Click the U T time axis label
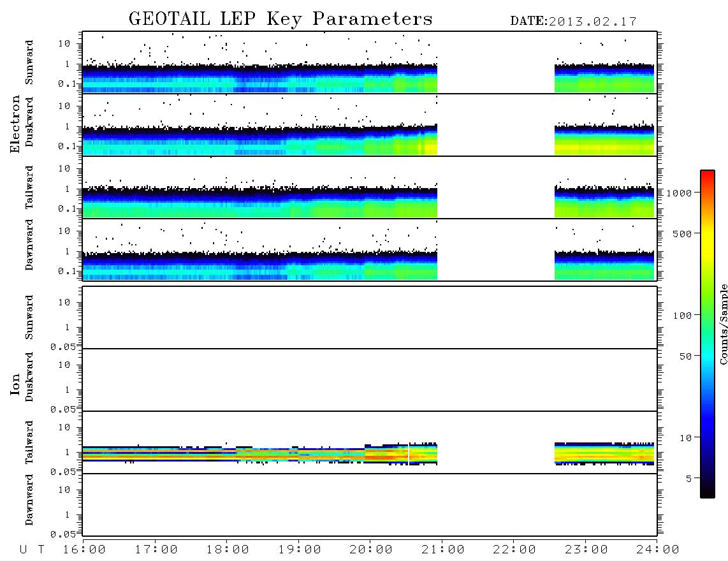The width and height of the screenshot is (728, 561). 32,550
